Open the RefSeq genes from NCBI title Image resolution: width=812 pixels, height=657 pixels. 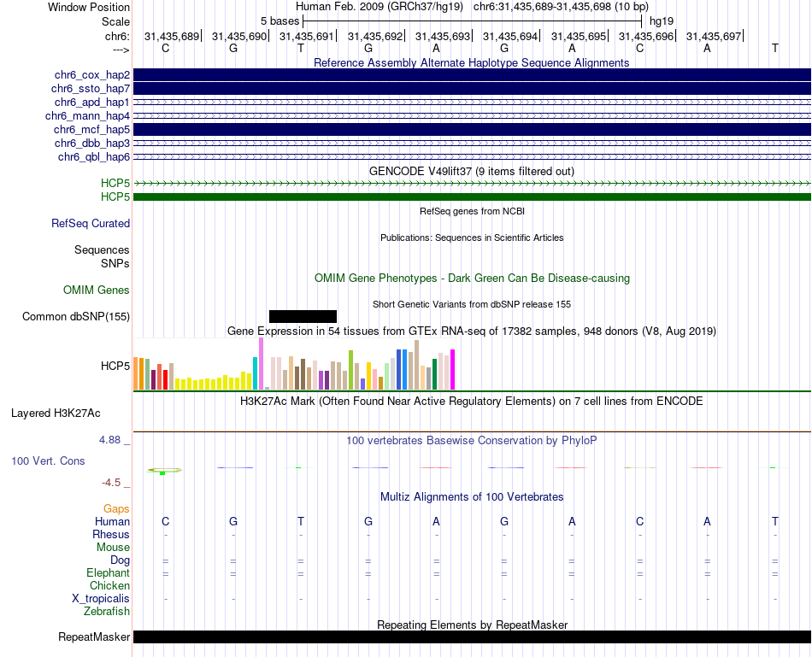(472, 211)
